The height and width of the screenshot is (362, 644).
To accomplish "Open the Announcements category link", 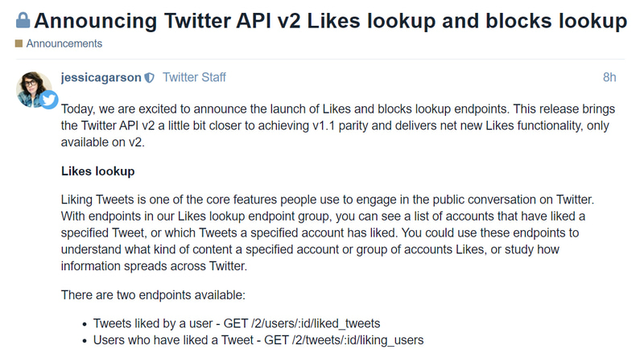I will pyautogui.click(x=64, y=43).
